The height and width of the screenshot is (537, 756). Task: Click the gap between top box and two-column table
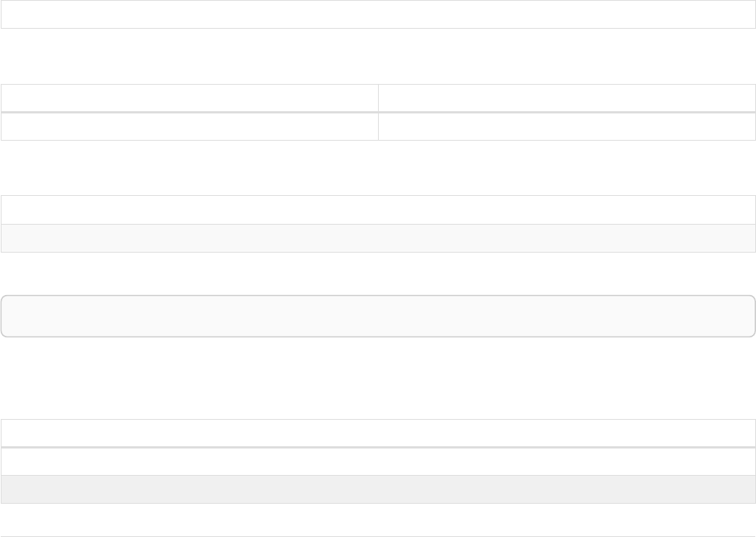click(378, 57)
